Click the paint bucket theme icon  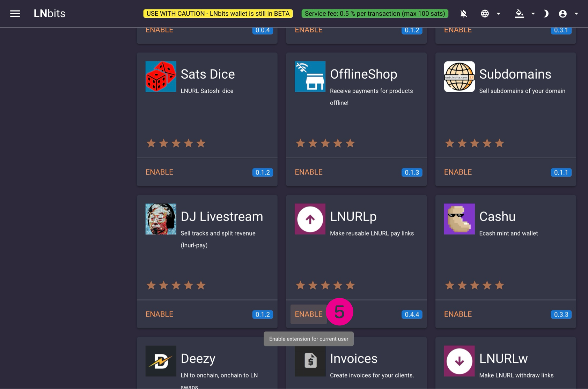pyautogui.click(x=519, y=14)
